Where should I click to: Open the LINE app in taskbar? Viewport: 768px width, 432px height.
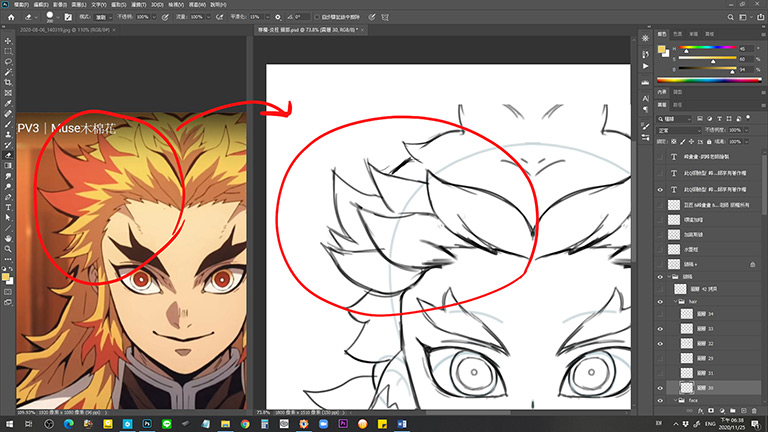(167, 424)
